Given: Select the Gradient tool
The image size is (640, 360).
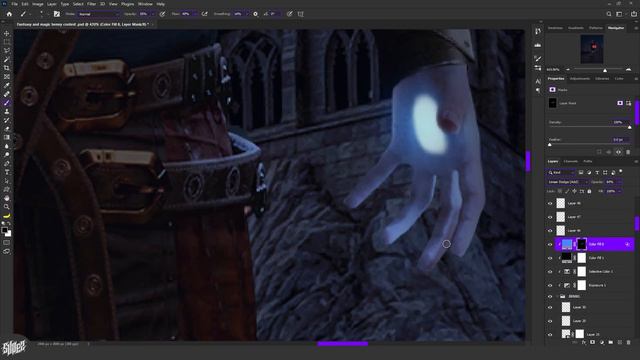Looking at the screenshot, I should [x=7, y=138].
